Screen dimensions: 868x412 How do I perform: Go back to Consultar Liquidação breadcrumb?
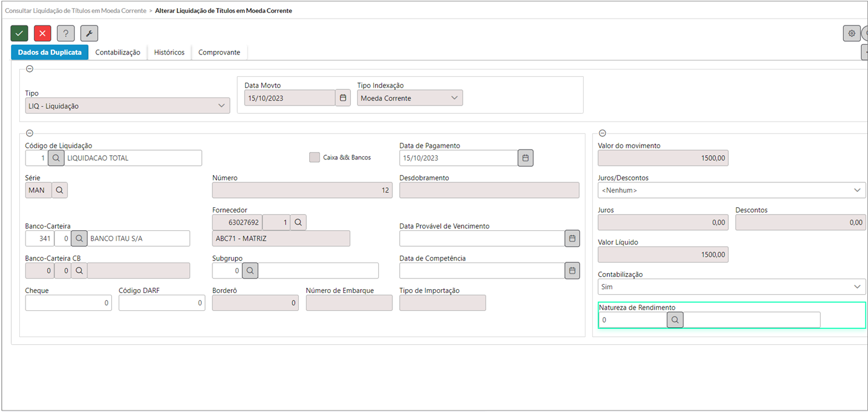pyautogui.click(x=76, y=11)
